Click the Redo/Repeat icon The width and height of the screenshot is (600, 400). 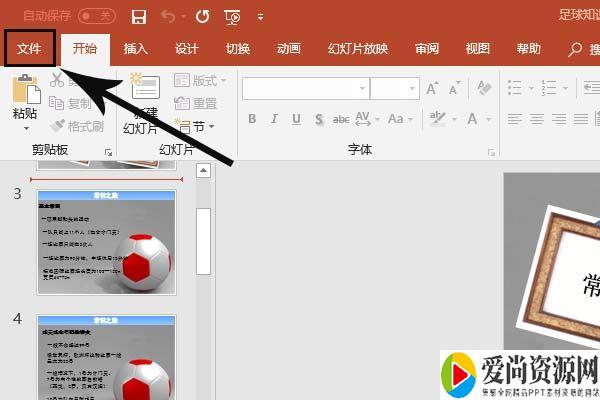(x=203, y=17)
